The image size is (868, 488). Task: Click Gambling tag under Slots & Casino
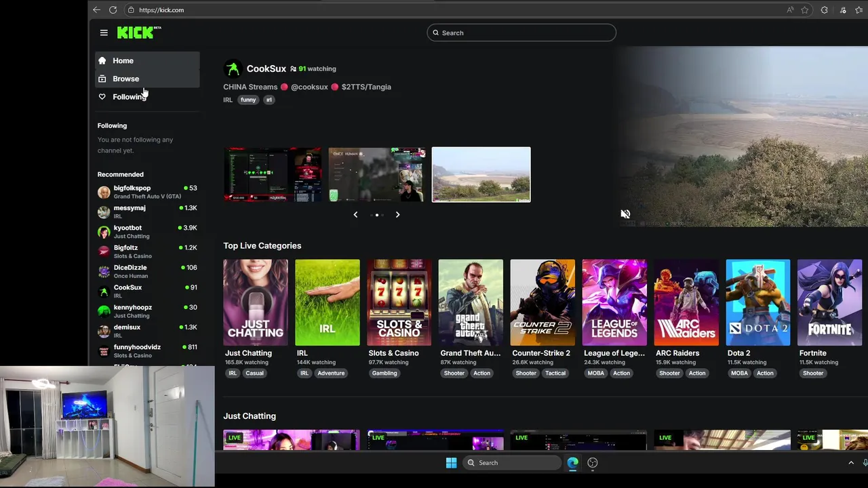point(384,373)
